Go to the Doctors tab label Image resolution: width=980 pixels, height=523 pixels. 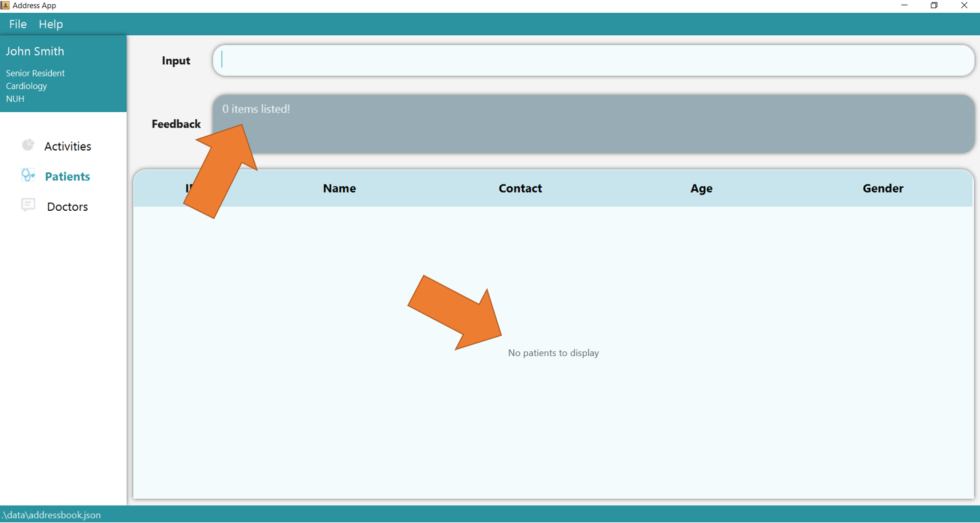coord(68,207)
